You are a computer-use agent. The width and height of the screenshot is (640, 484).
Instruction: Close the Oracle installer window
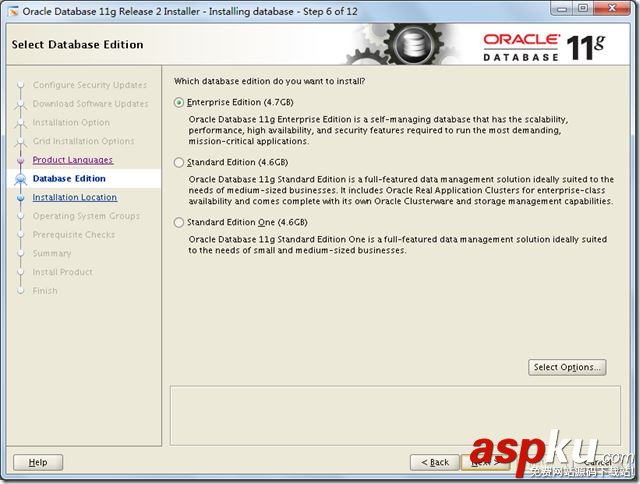pos(612,9)
